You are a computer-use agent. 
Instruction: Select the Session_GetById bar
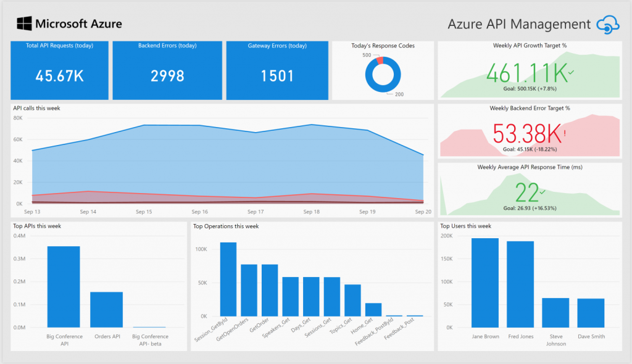coord(228,279)
